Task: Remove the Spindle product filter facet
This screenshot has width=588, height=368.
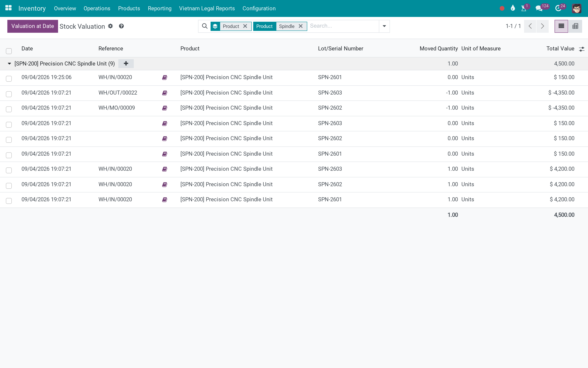Action: (301, 26)
